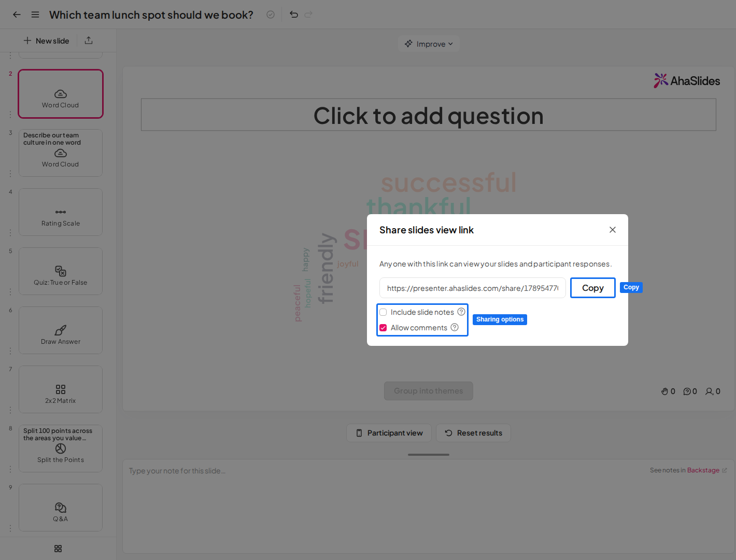
Task: Click the drag handle dots beside slide 2
Action: (x=10, y=114)
